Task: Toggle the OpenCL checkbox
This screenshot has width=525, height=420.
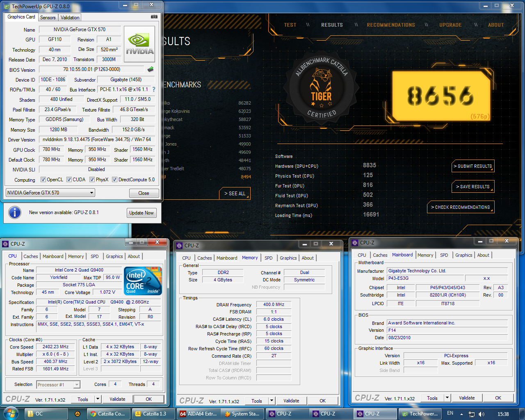Action: (43, 180)
